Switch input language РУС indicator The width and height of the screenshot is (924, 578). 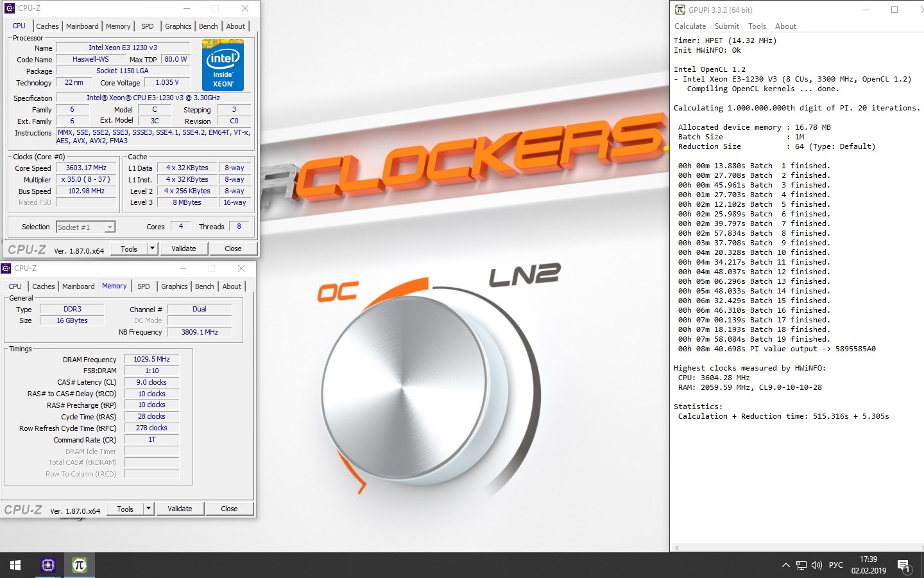click(836, 565)
